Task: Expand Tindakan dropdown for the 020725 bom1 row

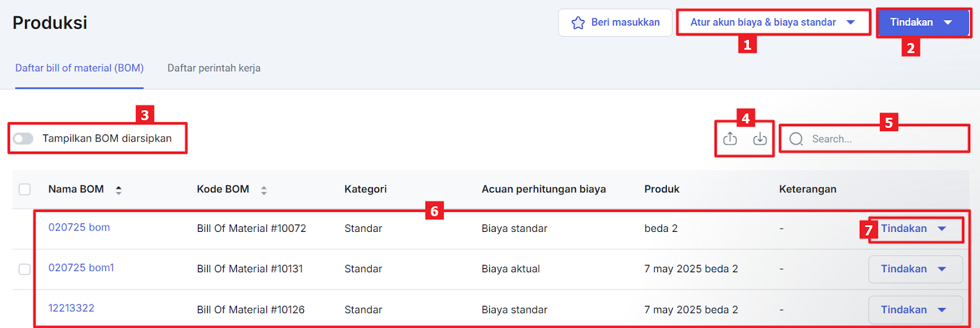Action: coord(914,269)
